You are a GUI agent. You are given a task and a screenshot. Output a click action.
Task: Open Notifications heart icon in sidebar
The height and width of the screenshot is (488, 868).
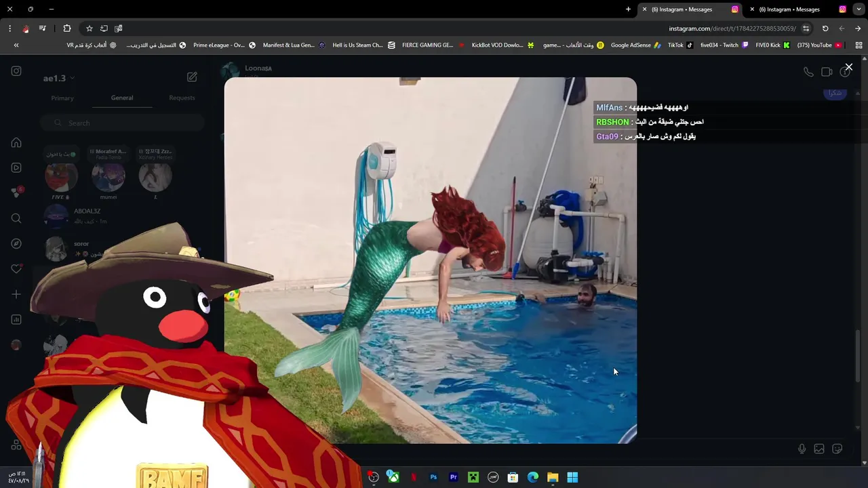[x=16, y=268]
